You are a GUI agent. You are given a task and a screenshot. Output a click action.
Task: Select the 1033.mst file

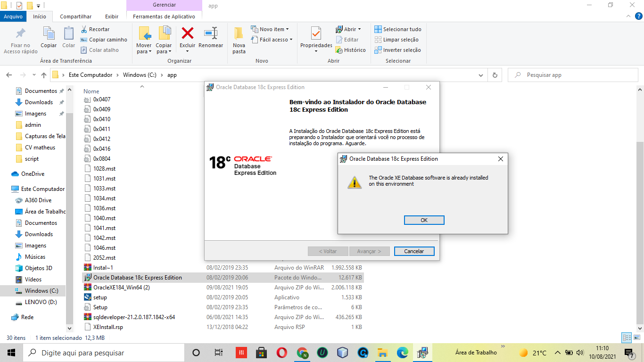coord(104,189)
